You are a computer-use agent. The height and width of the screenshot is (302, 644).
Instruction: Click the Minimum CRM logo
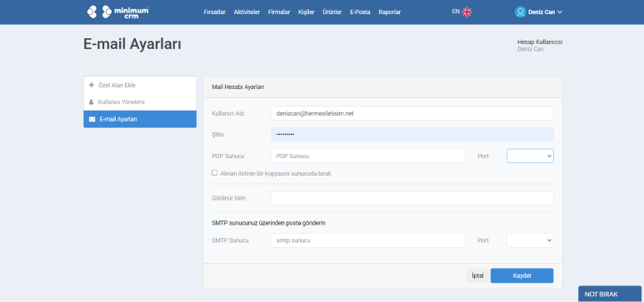(x=117, y=12)
